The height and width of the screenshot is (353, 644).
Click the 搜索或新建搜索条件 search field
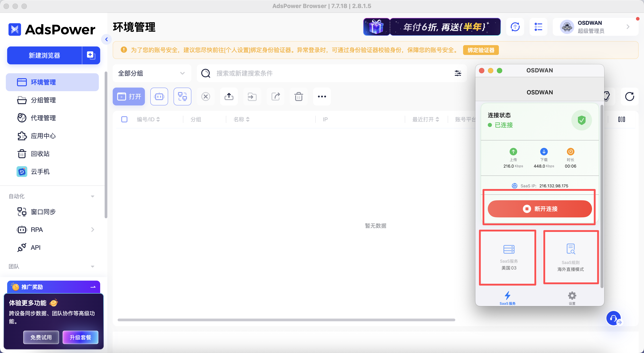(x=325, y=73)
